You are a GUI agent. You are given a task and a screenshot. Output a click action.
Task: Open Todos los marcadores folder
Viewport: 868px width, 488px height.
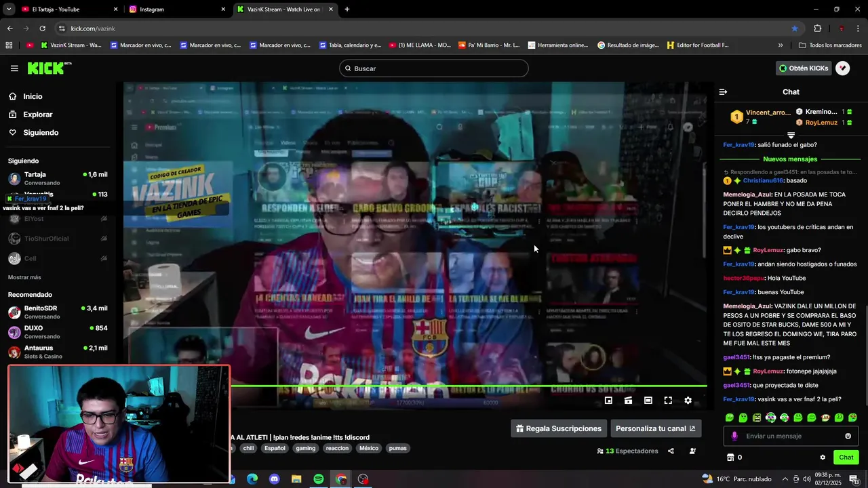pyautogui.click(x=830, y=45)
